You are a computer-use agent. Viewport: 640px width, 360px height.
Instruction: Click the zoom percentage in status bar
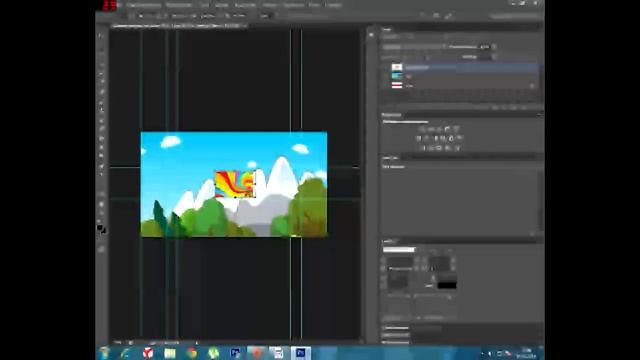point(118,342)
